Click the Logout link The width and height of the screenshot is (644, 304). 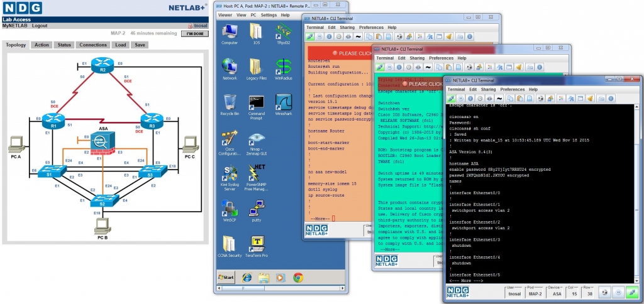(40, 25)
